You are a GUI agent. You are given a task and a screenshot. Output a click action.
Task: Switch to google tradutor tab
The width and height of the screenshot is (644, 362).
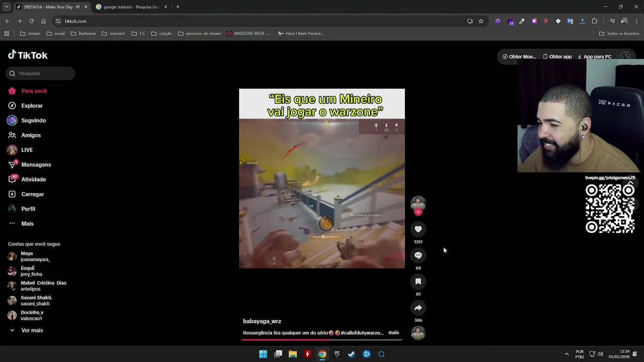pos(131,7)
